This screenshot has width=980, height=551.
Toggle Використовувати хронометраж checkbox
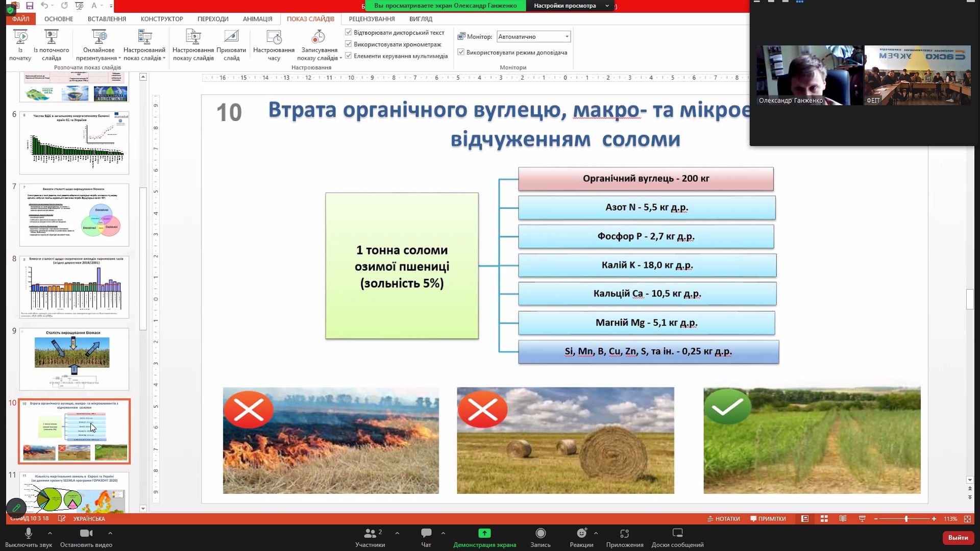[349, 44]
